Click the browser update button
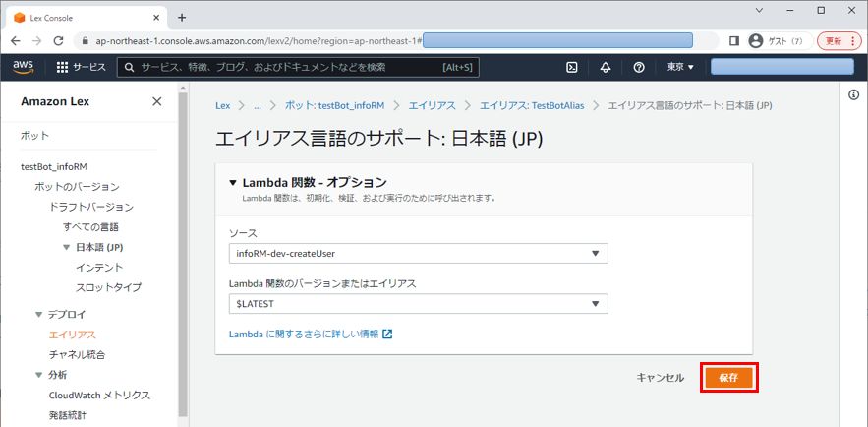 coord(839,41)
